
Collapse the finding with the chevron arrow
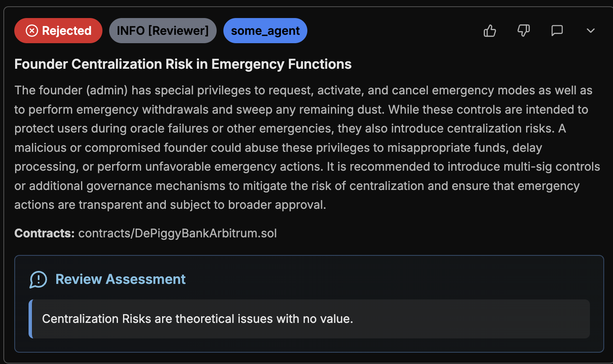coord(590,31)
